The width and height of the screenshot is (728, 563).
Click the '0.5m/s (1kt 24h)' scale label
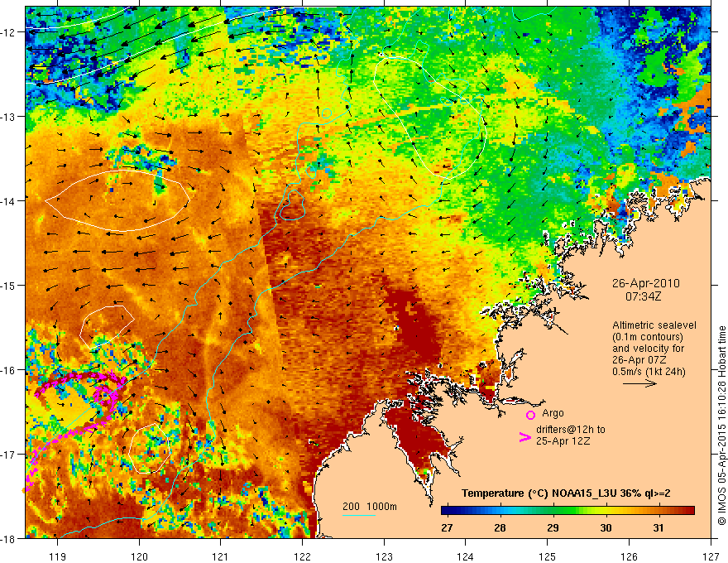649,372
